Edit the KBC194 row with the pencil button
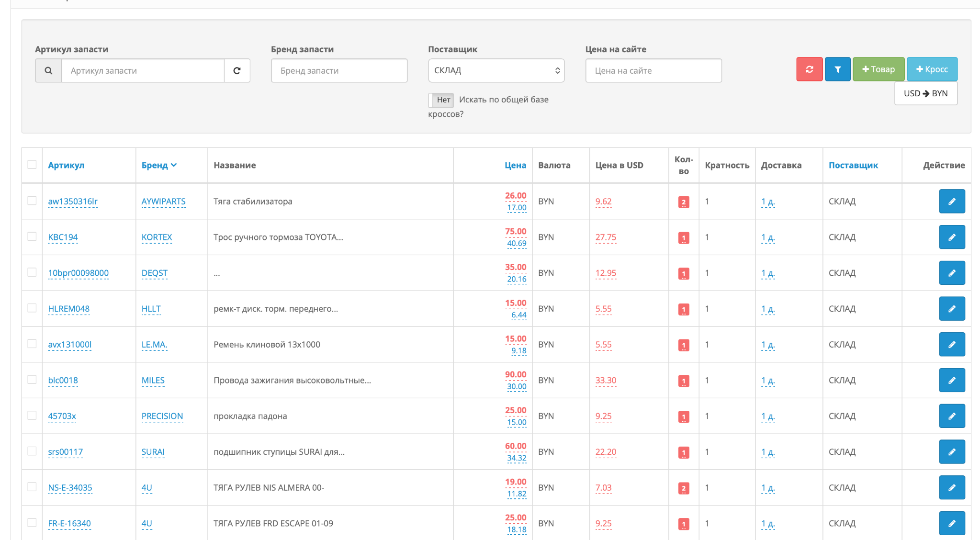Image resolution: width=980 pixels, height=540 pixels. coord(952,237)
